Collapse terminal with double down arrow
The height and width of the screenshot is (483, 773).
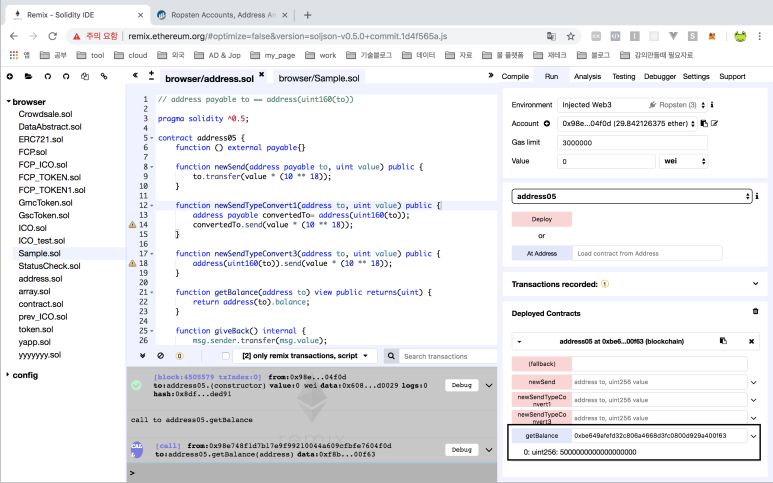[142, 356]
